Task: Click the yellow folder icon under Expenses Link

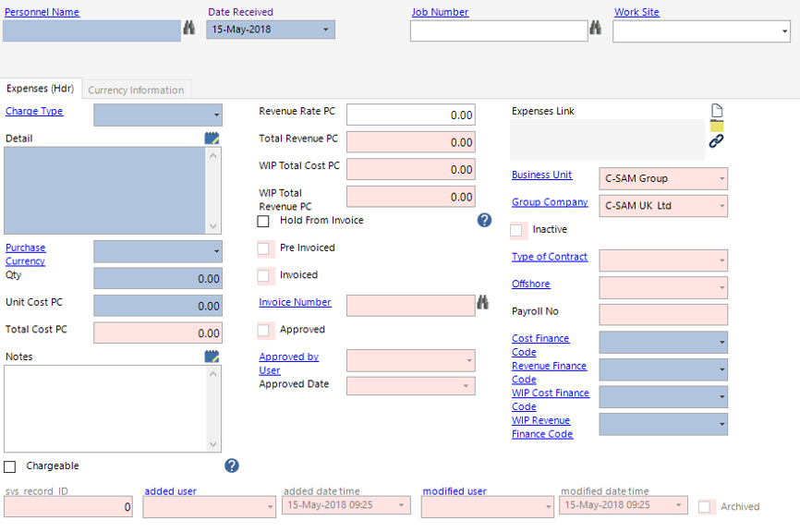Action: pyautogui.click(x=717, y=126)
